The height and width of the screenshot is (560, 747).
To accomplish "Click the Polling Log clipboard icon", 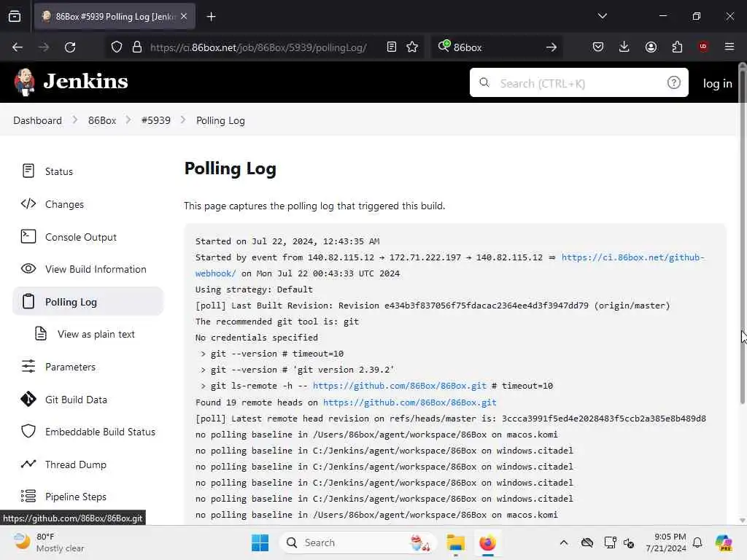I will pos(28,301).
